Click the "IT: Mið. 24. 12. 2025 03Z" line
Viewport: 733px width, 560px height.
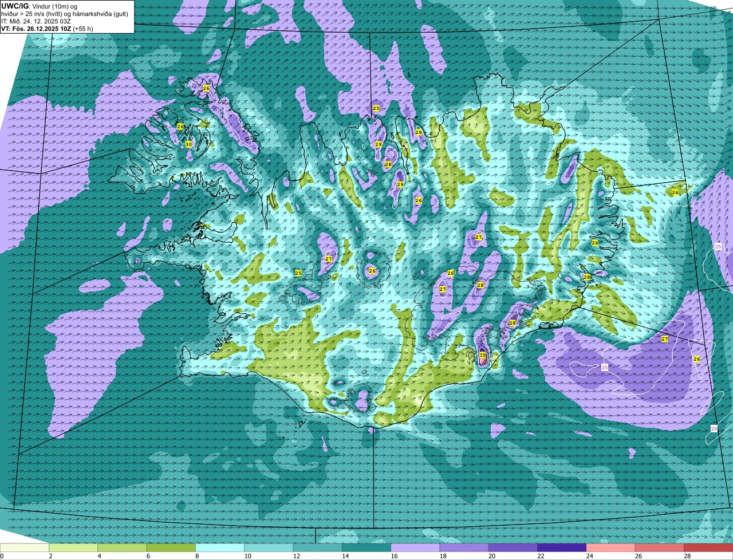click(x=36, y=21)
